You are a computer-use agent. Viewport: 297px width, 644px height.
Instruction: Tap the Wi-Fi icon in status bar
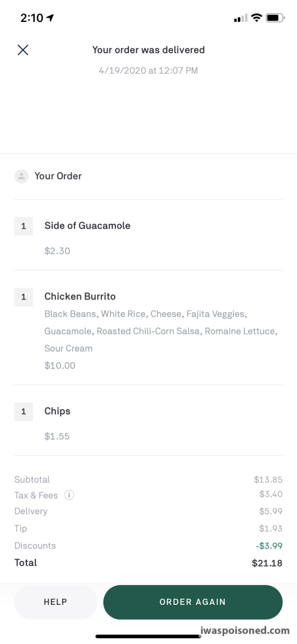256,18
